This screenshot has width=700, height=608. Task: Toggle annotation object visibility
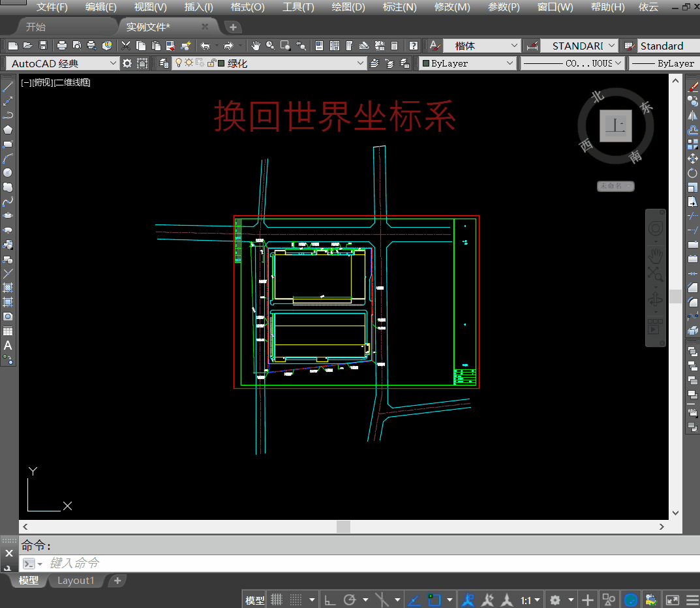point(468,600)
